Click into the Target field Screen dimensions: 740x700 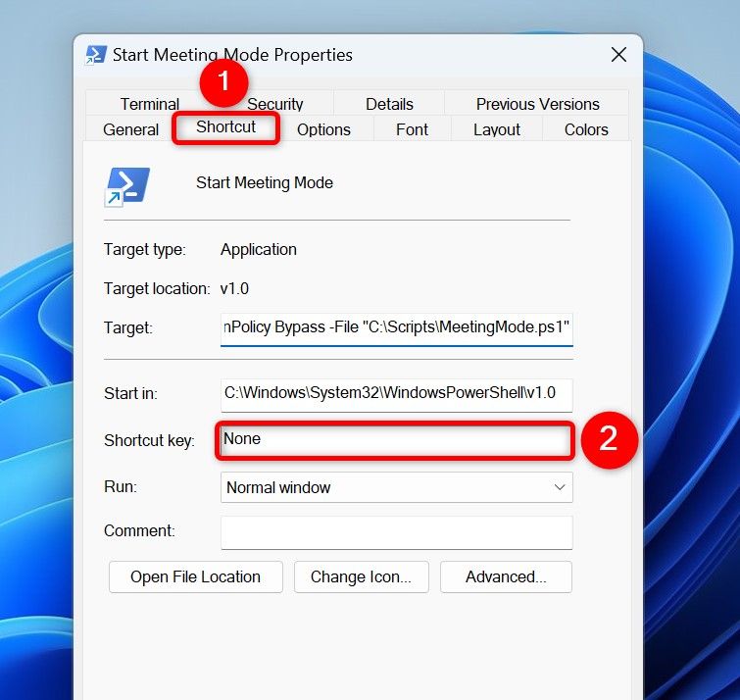click(396, 328)
